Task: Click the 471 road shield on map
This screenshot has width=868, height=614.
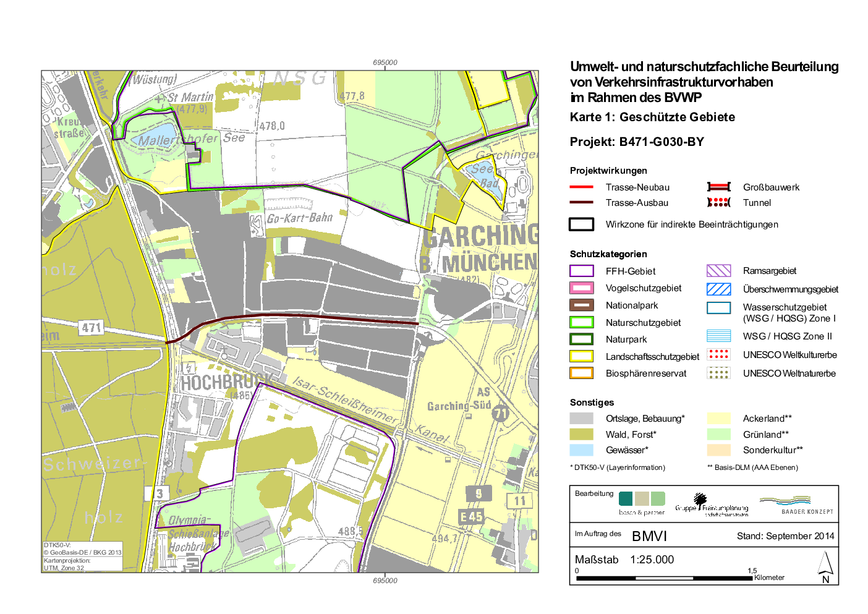Action: point(91,328)
